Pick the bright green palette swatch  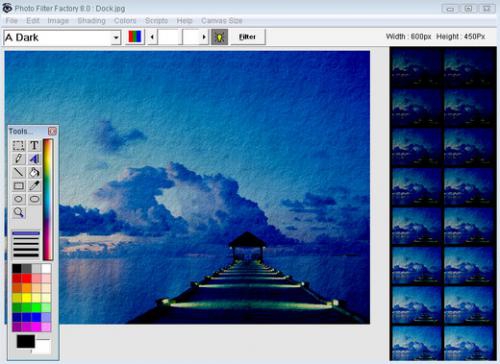click(36, 307)
